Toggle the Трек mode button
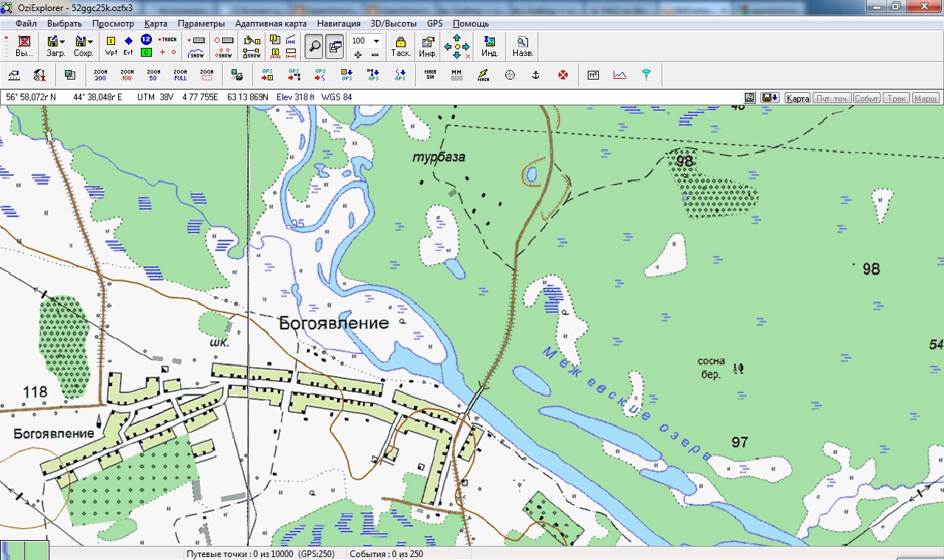 [x=897, y=98]
